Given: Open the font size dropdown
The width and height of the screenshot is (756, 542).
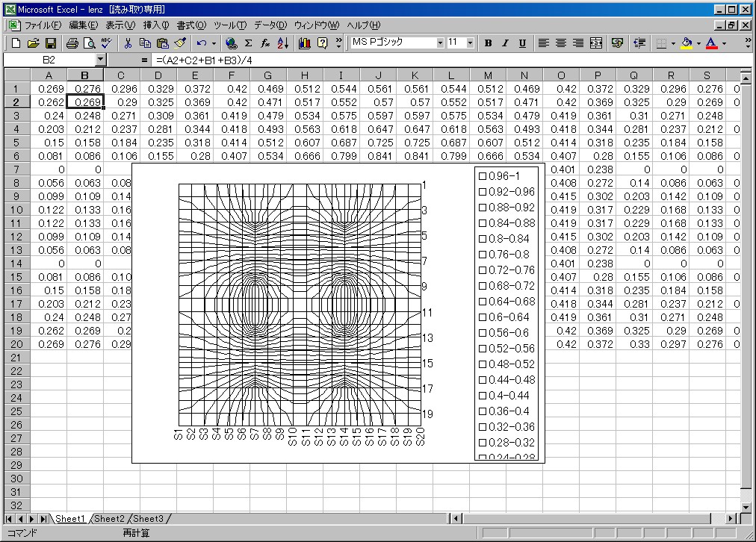Looking at the screenshot, I should [x=470, y=43].
